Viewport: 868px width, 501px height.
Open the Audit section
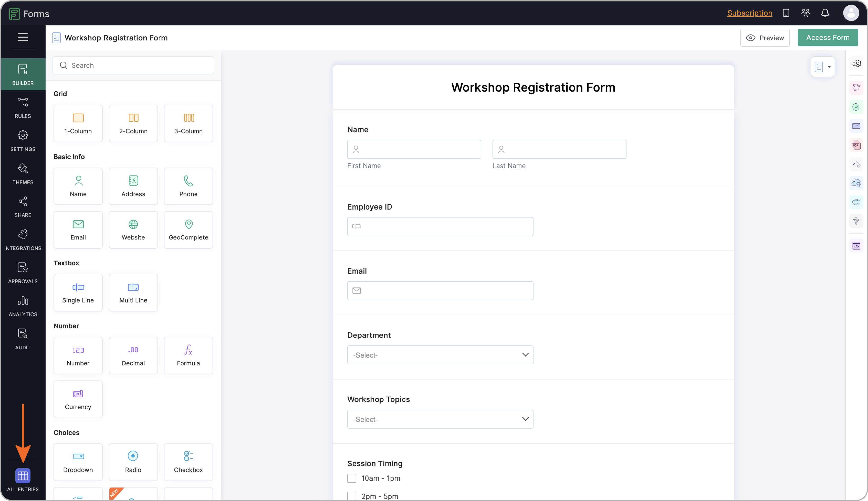coord(23,339)
